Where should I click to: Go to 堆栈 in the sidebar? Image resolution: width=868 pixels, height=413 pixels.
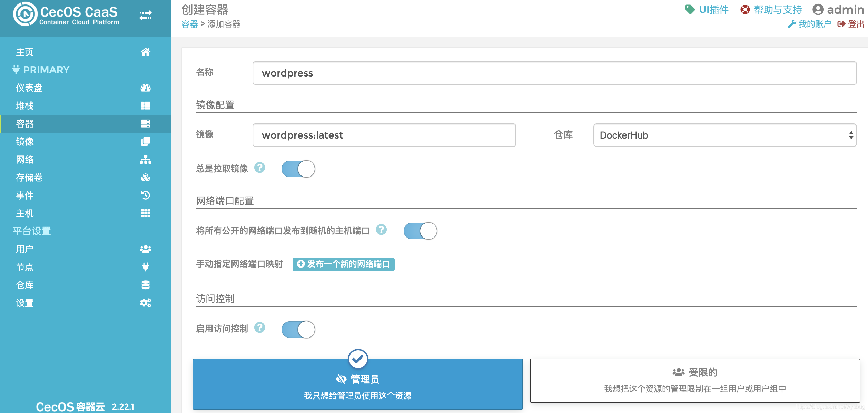86,105
